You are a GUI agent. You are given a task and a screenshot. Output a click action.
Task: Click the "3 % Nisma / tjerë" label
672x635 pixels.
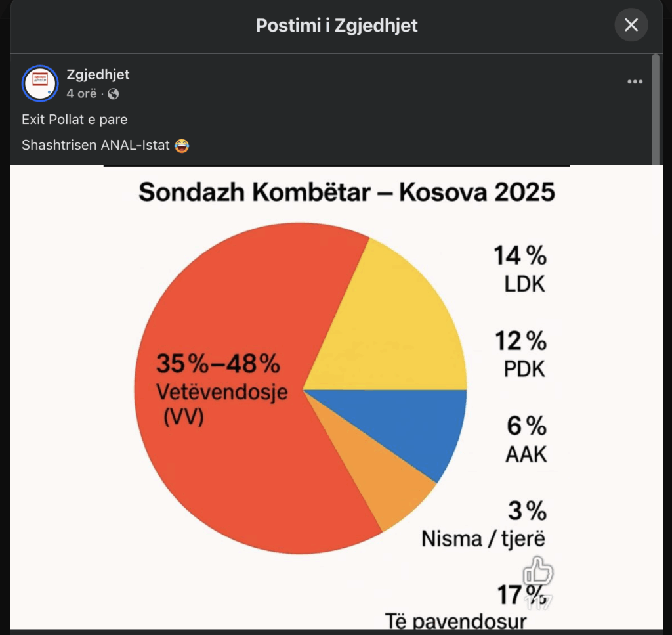484,525
